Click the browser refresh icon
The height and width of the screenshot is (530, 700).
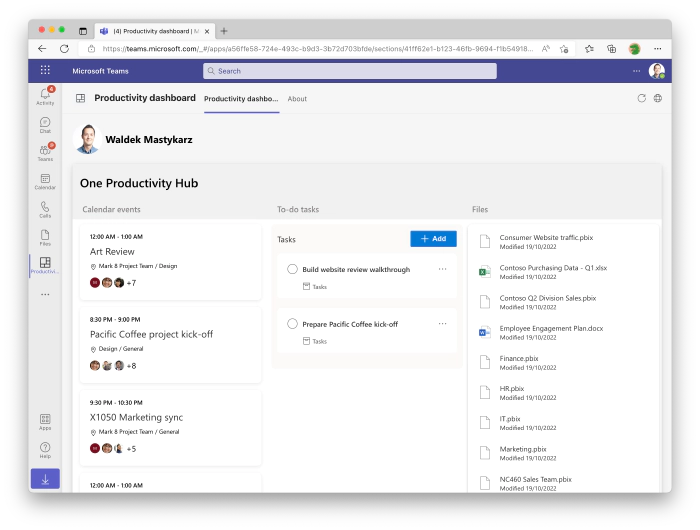[x=64, y=49]
